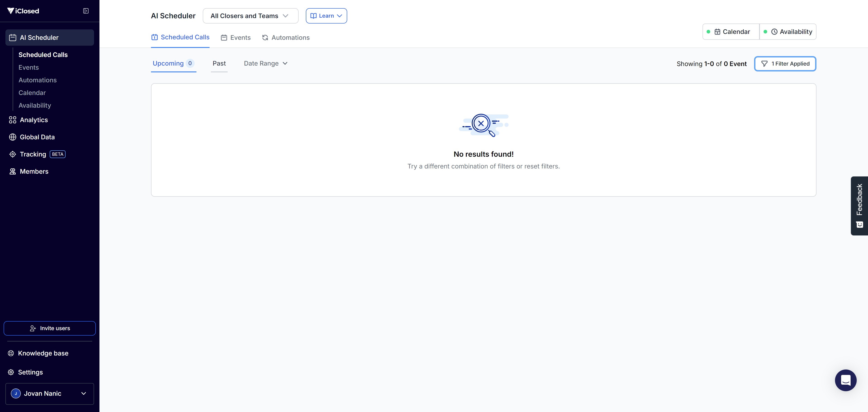
Task: Open Tracking beta section
Action: (x=33, y=154)
